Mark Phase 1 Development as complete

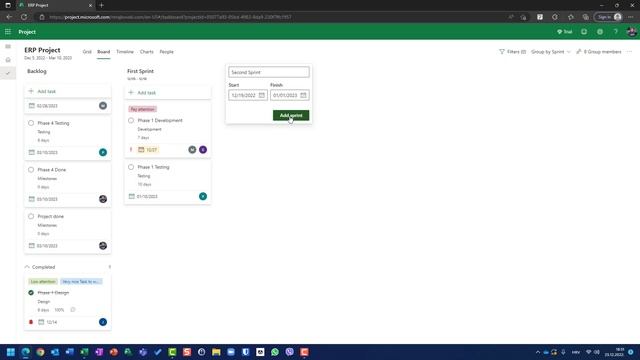(x=131, y=120)
